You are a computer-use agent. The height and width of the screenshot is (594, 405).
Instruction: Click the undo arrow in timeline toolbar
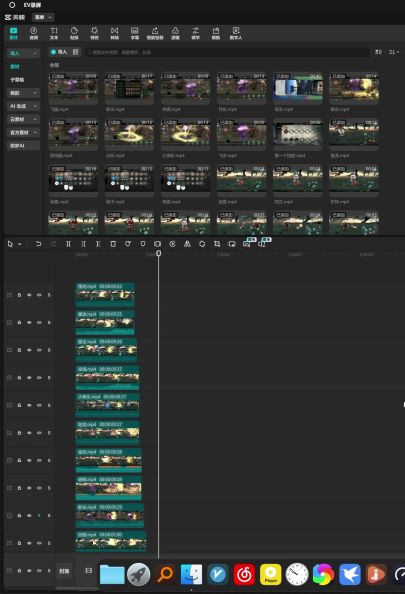(x=38, y=244)
